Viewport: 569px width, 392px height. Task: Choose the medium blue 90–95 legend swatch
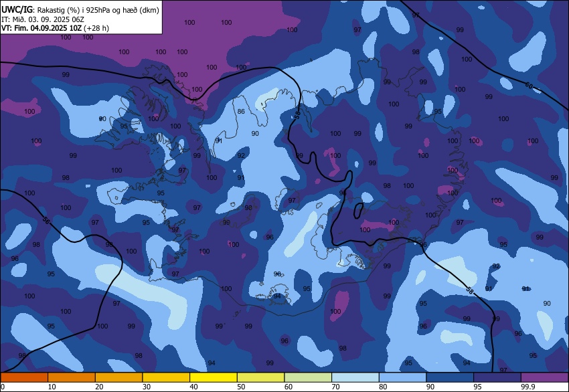point(451,377)
